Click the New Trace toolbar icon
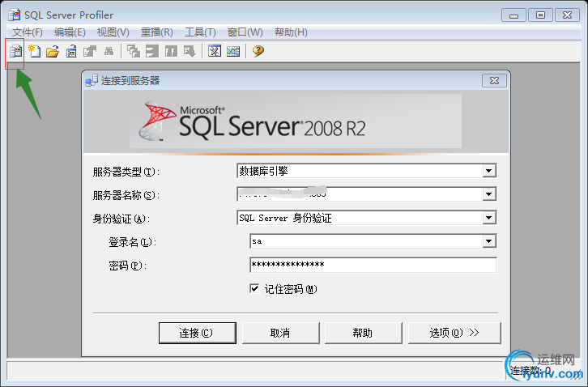 [15, 51]
